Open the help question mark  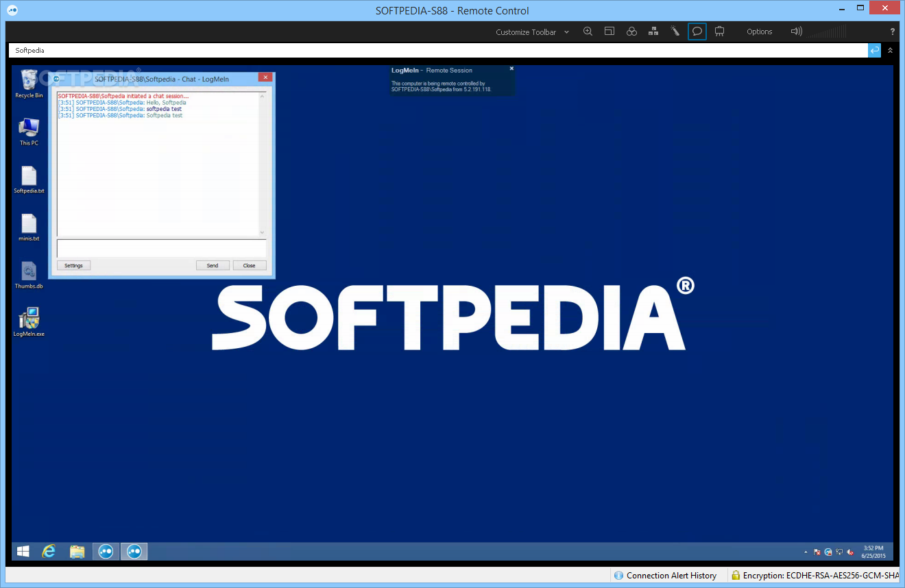point(892,32)
